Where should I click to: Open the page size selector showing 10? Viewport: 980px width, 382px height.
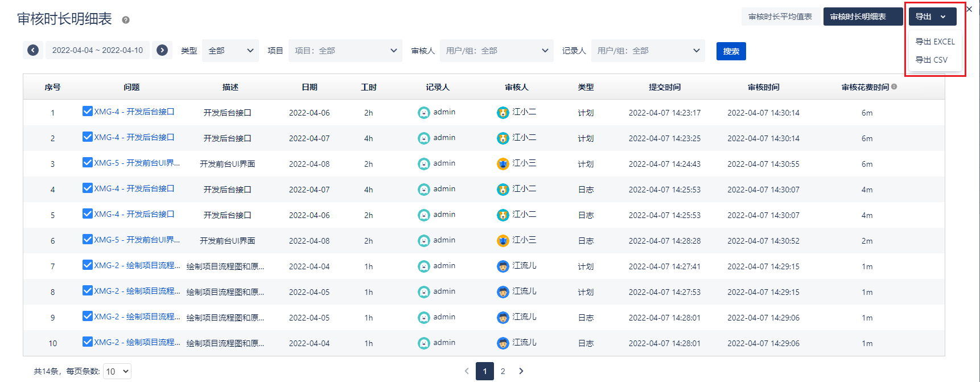(118, 371)
